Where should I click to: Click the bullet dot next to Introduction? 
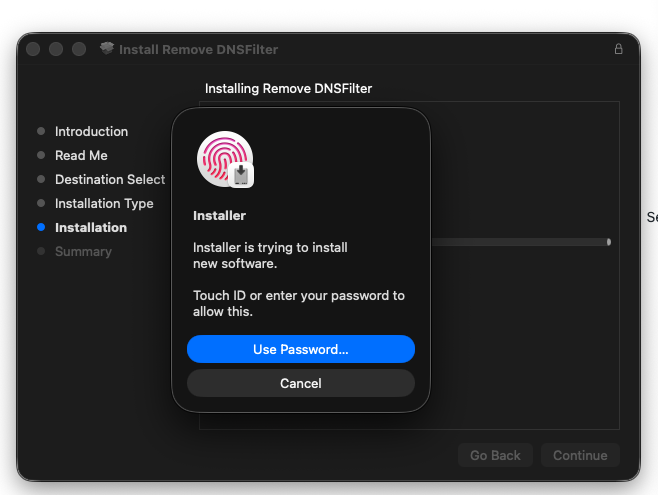tap(41, 132)
